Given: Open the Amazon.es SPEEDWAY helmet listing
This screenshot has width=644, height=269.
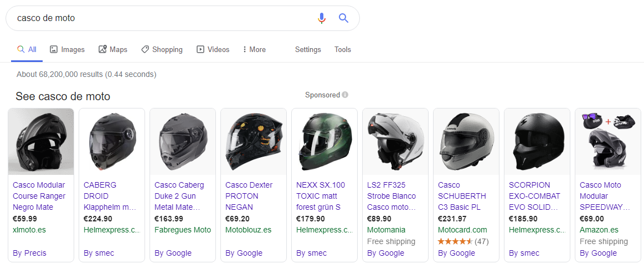Looking at the screenshot, I should tap(605, 196).
